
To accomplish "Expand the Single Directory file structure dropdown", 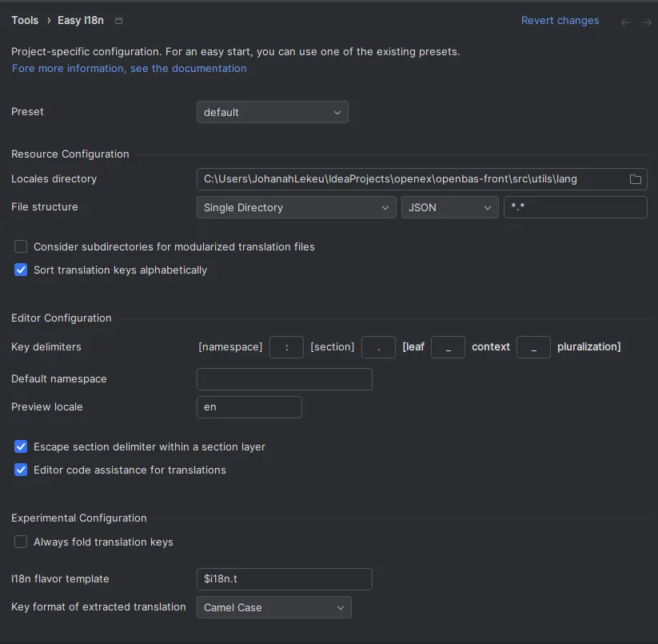I will pyautogui.click(x=296, y=207).
